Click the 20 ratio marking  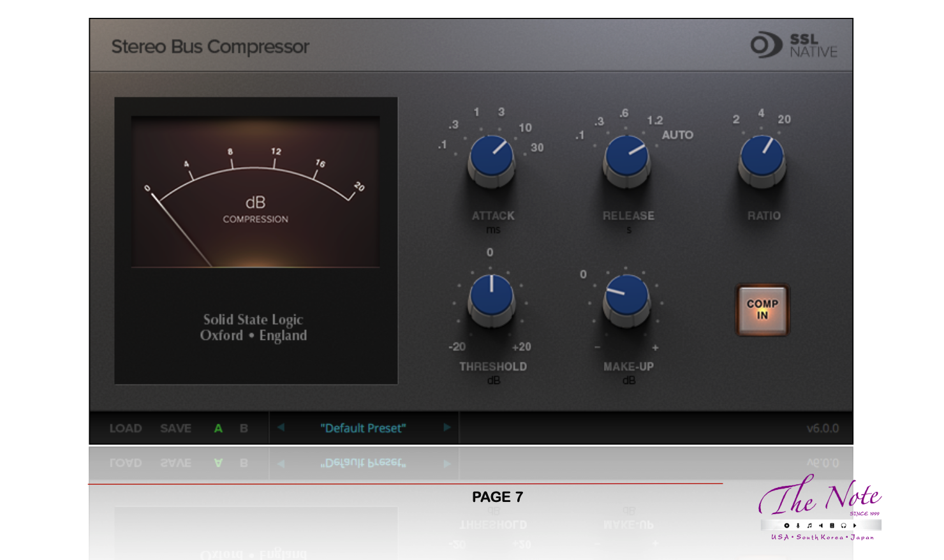click(784, 119)
